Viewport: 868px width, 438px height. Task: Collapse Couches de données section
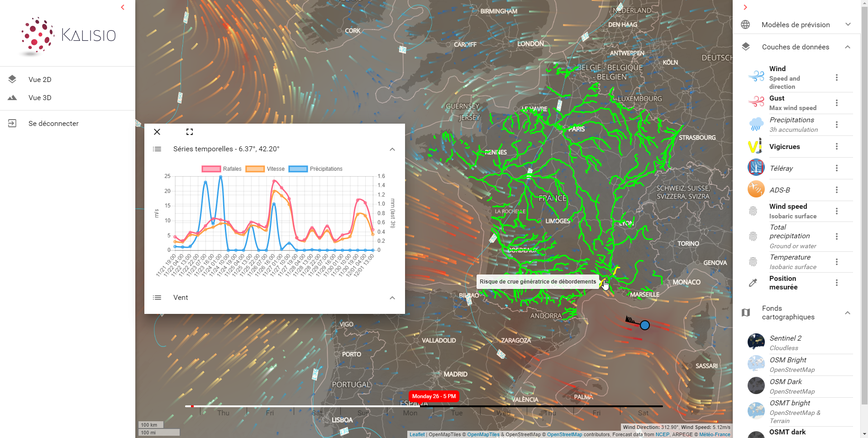[848, 47]
